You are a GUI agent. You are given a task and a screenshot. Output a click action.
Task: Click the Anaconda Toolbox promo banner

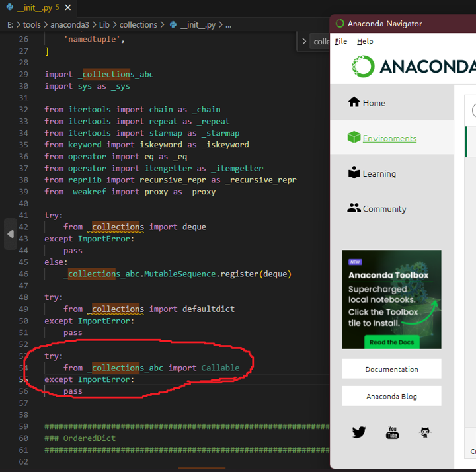click(x=391, y=299)
